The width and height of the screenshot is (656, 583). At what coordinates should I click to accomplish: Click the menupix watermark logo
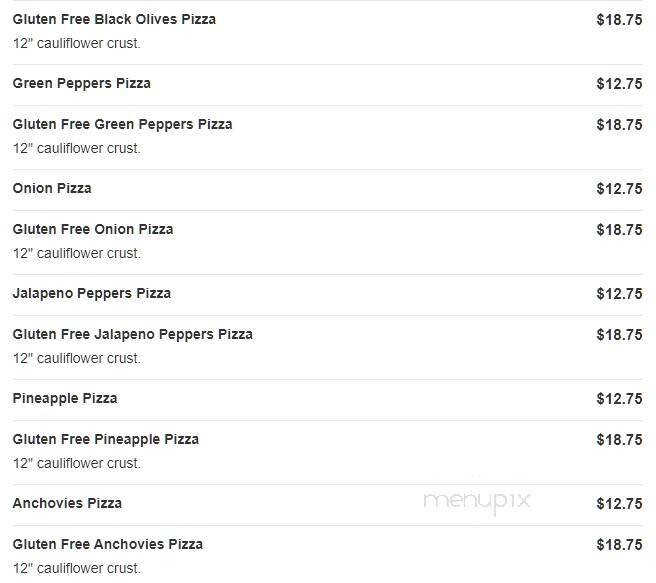point(476,502)
